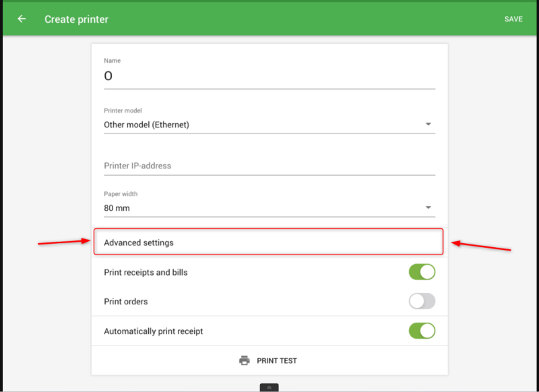Click the Printer model dropdown arrow
This screenshot has width=539, height=392.
pos(429,125)
